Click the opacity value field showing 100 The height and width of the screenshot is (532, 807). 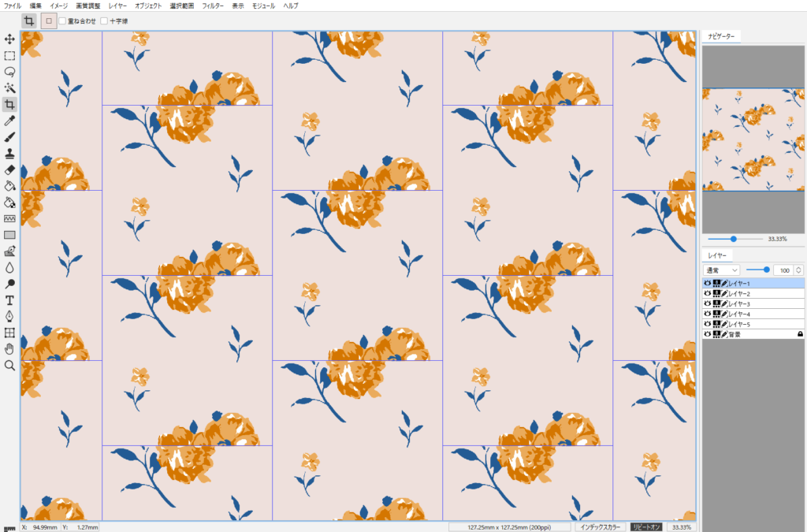click(784, 270)
